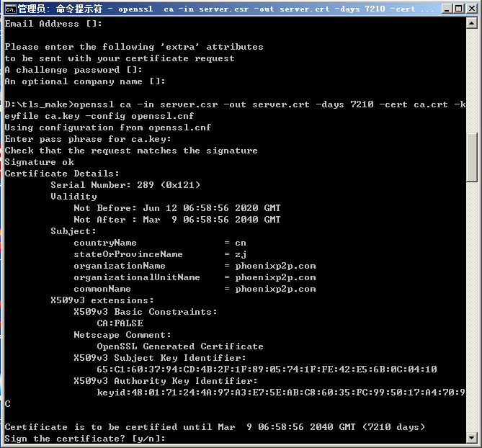Click the organizationalUnitName phoenixp2p.com line

[x=195, y=277]
